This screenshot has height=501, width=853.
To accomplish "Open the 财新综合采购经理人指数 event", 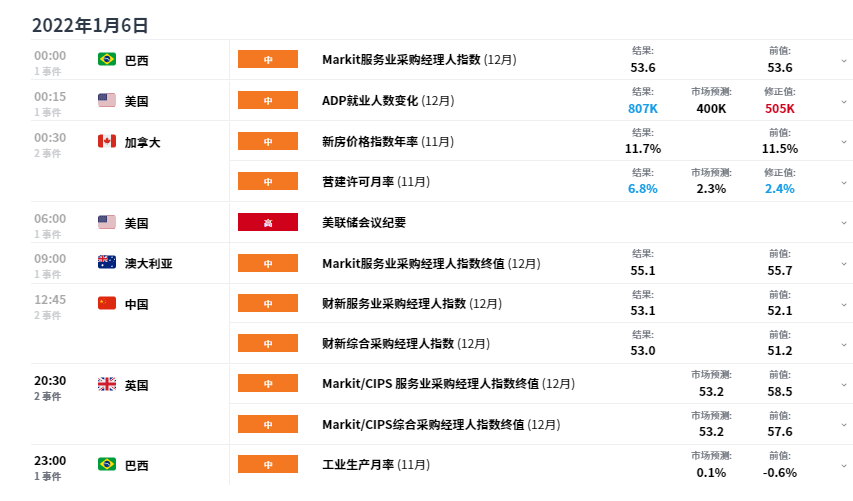I will point(406,344).
